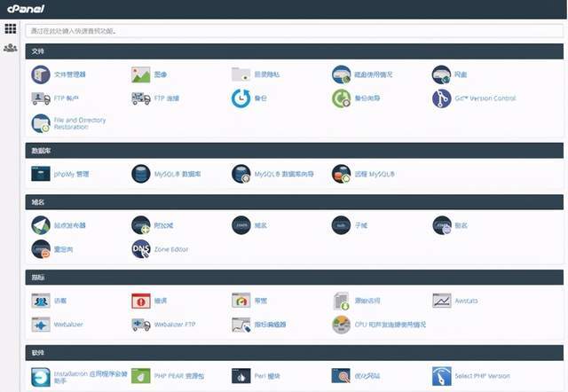Open the MySQL Database Wizard icon
Image resolution: width=568 pixels, height=392 pixels.
coord(241,174)
